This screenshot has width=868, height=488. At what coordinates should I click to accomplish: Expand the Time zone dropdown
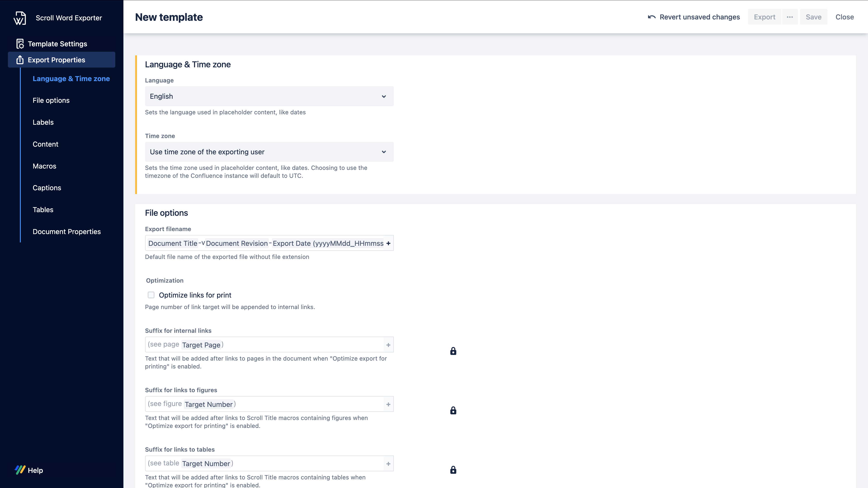[x=269, y=152]
